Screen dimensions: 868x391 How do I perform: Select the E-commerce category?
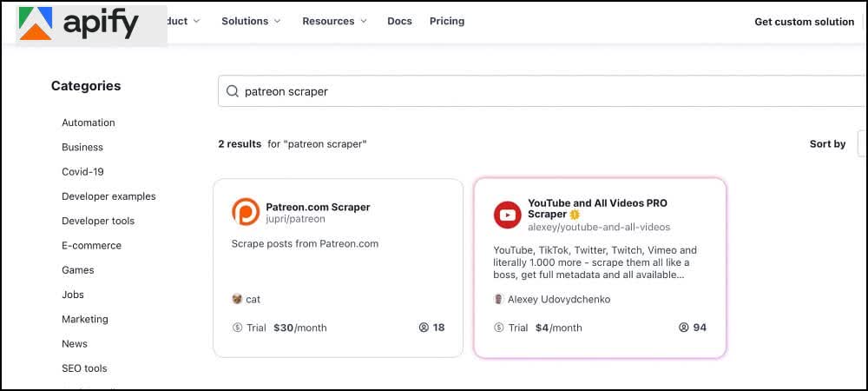coord(91,245)
